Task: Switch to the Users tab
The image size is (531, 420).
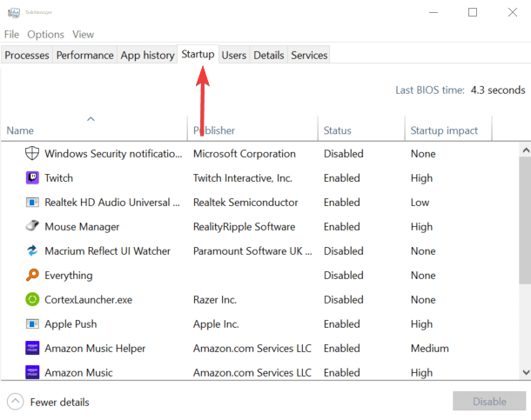Action: (234, 55)
